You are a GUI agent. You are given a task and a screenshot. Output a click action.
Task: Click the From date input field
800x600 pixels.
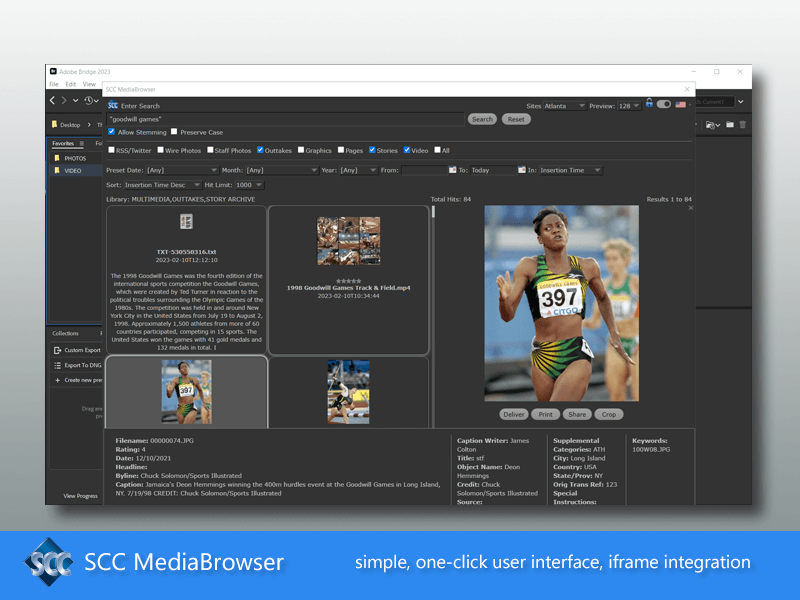(424, 170)
